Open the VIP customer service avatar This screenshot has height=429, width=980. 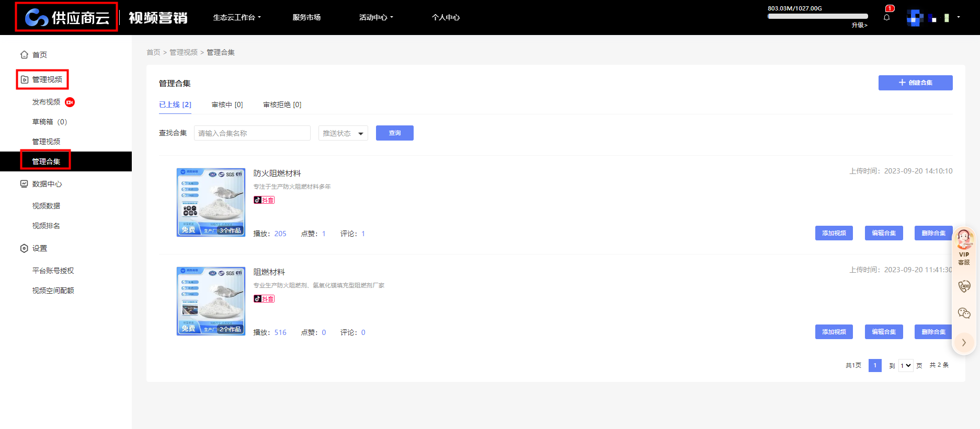tap(964, 240)
